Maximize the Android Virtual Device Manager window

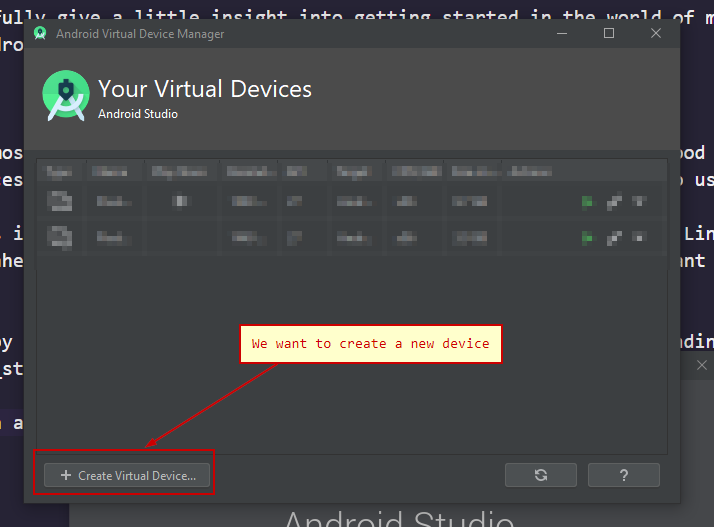pyautogui.click(x=609, y=33)
